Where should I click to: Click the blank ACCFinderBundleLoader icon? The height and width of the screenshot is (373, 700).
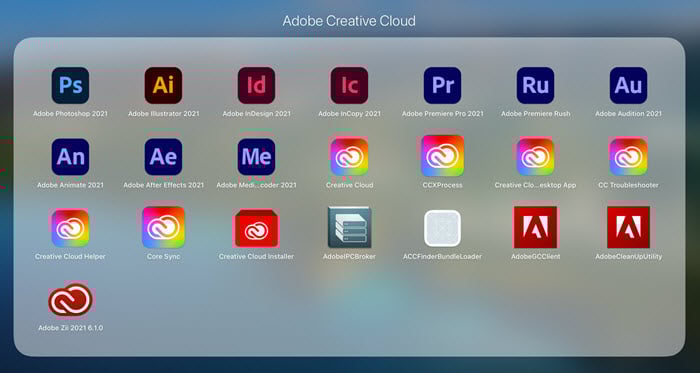tap(442, 228)
